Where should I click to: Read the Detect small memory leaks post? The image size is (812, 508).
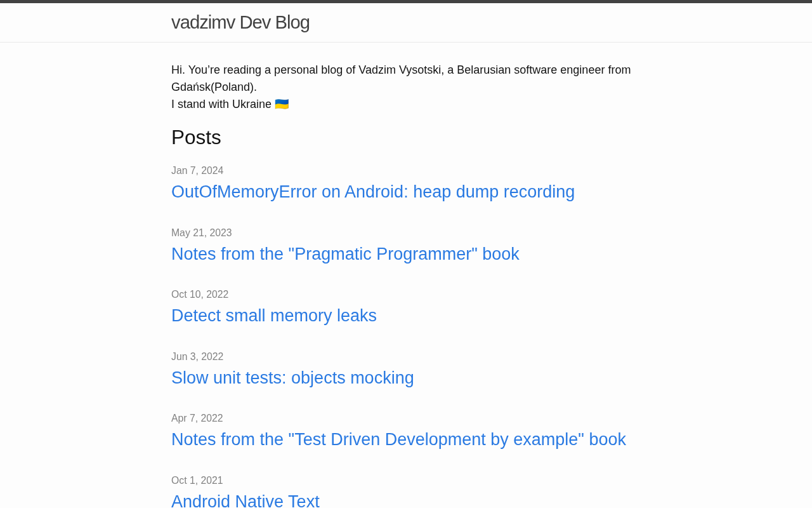[x=274, y=316]
